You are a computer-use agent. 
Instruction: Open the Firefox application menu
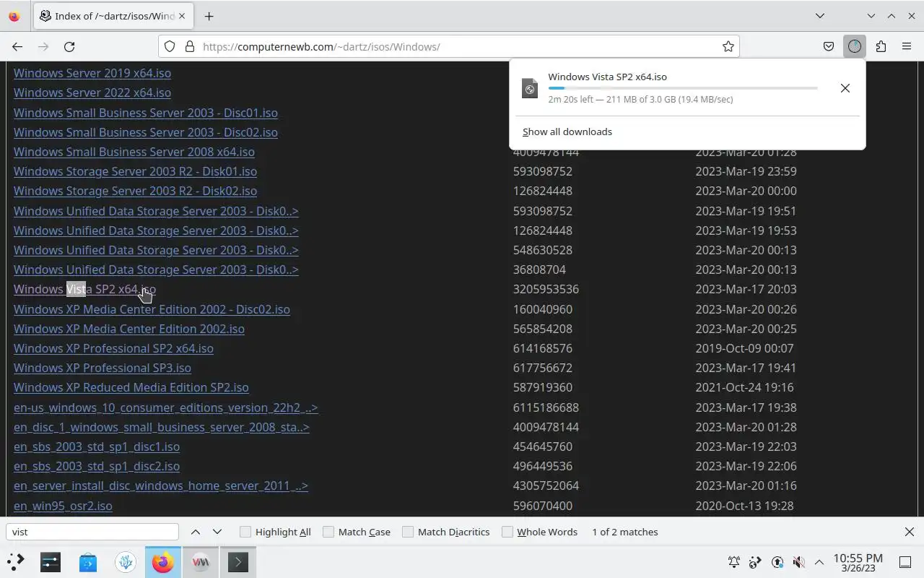907,46
